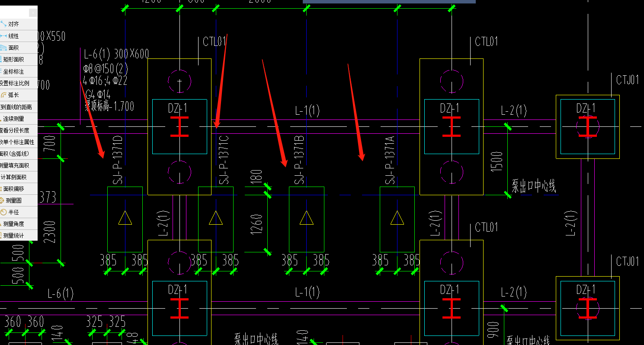Screen dimensions: 644x345
Task: Open 查看分段长度 segment length viewer
Action: pyautogui.click(x=15, y=130)
